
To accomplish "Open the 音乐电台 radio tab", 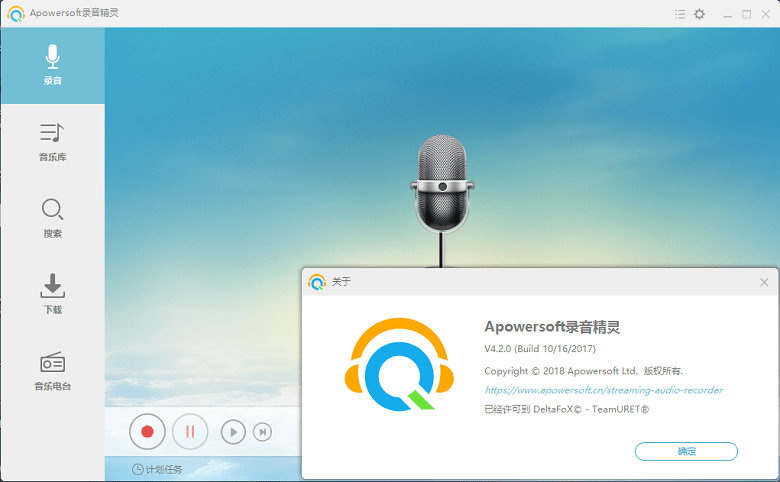I will 53,371.
